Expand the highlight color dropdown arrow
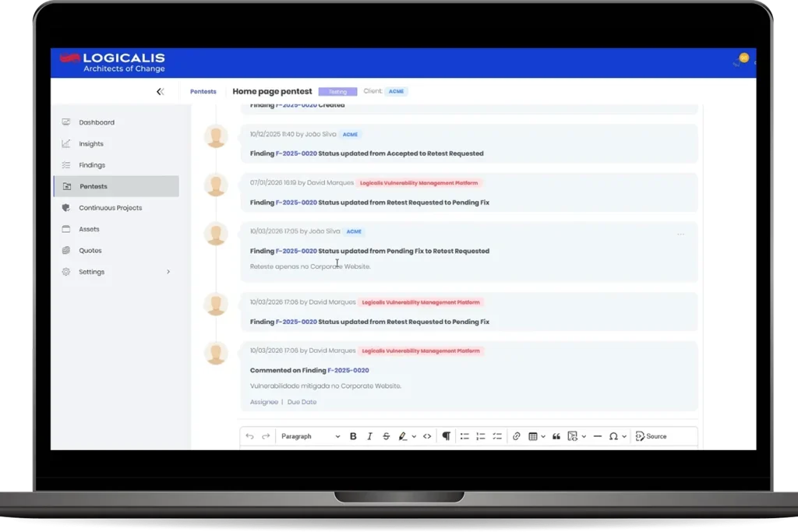Viewport: 798px width, 532px height. [414, 436]
